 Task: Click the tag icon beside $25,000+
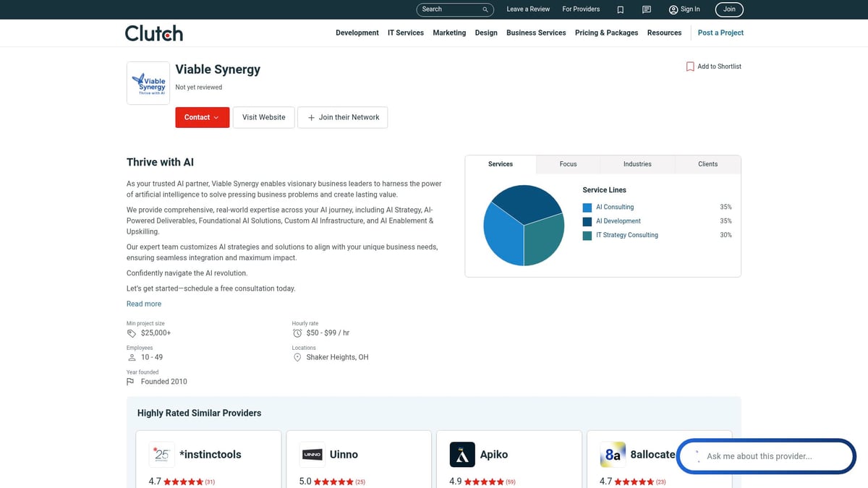[x=132, y=333]
